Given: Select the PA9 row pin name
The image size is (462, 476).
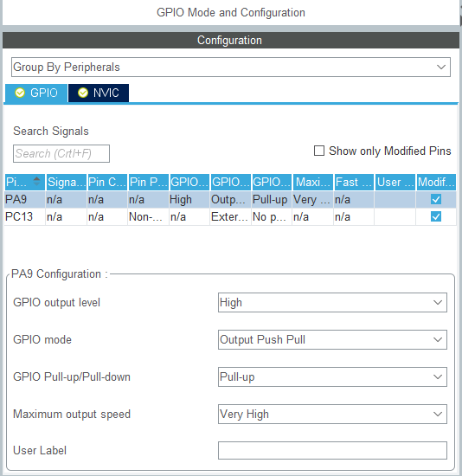Looking at the screenshot, I should [16, 199].
